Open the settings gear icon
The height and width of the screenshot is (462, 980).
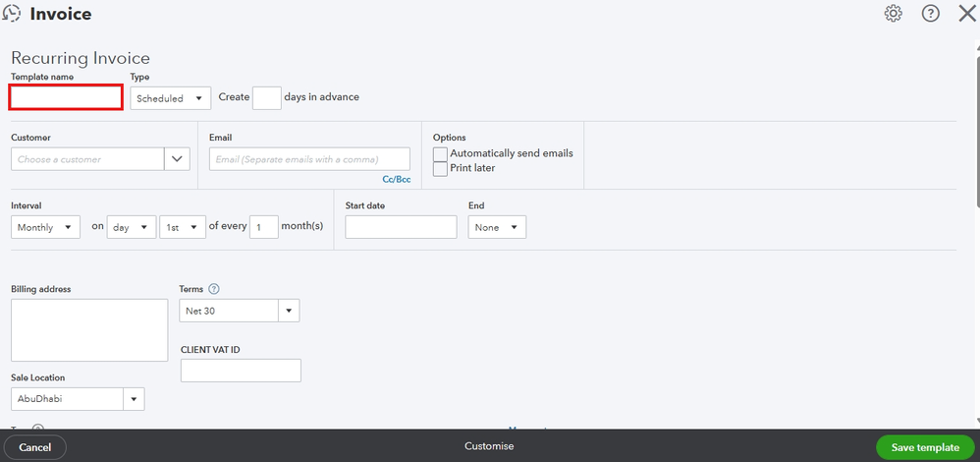pos(893,14)
